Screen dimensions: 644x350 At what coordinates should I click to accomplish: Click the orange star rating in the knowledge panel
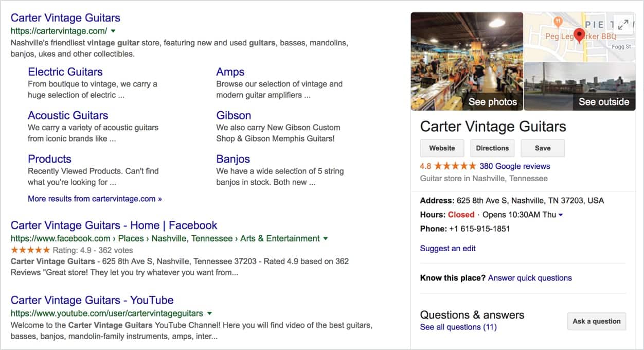[455, 166]
